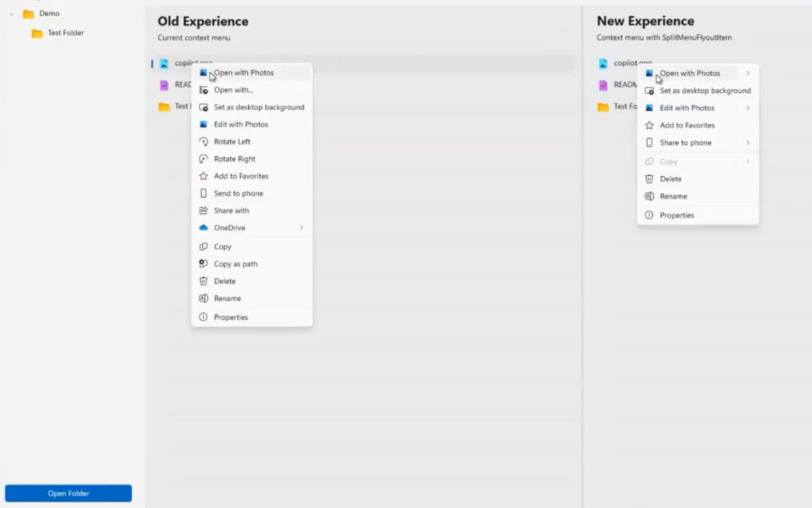Expand the OneDrive submenu chevron
The width and height of the screenshot is (812, 508).
click(302, 228)
